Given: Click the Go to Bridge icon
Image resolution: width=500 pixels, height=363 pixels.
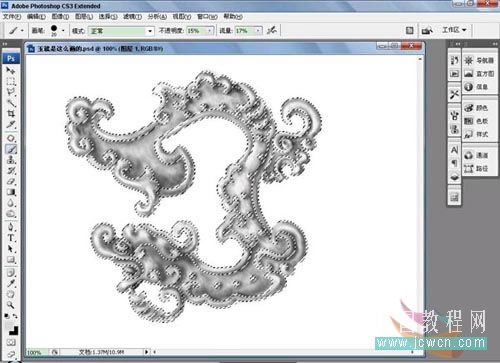Looking at the screenshot, I should click(427, 31).
